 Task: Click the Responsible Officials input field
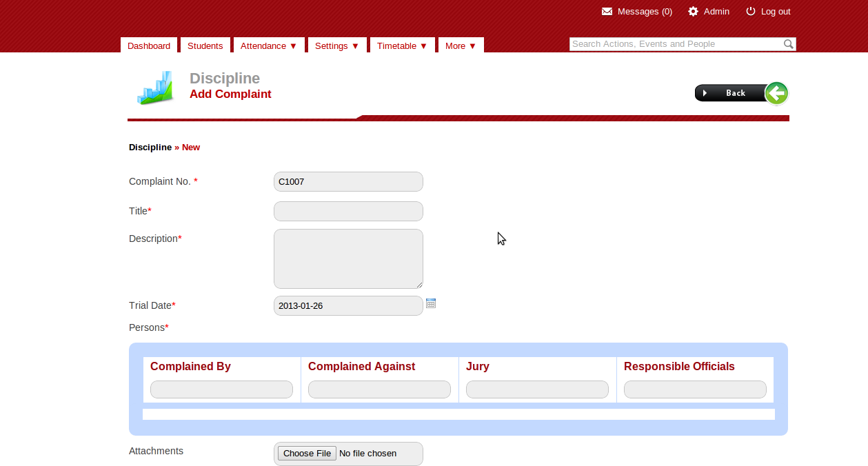[x=695, y=389]
